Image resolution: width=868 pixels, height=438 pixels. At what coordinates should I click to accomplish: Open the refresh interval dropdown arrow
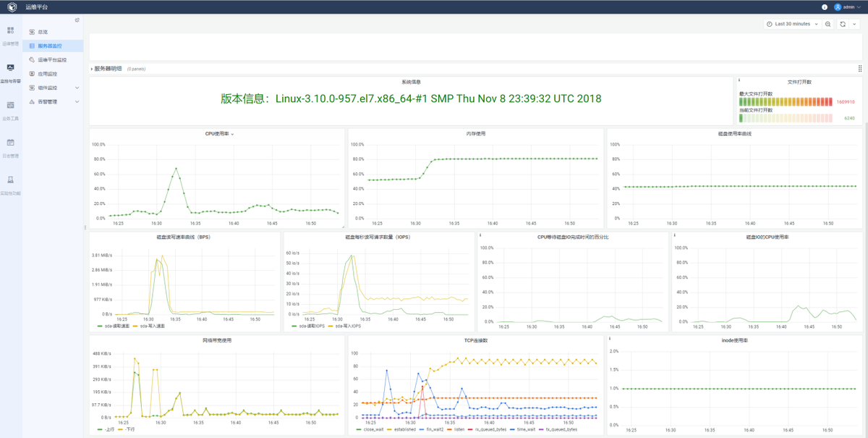point(855,24)
